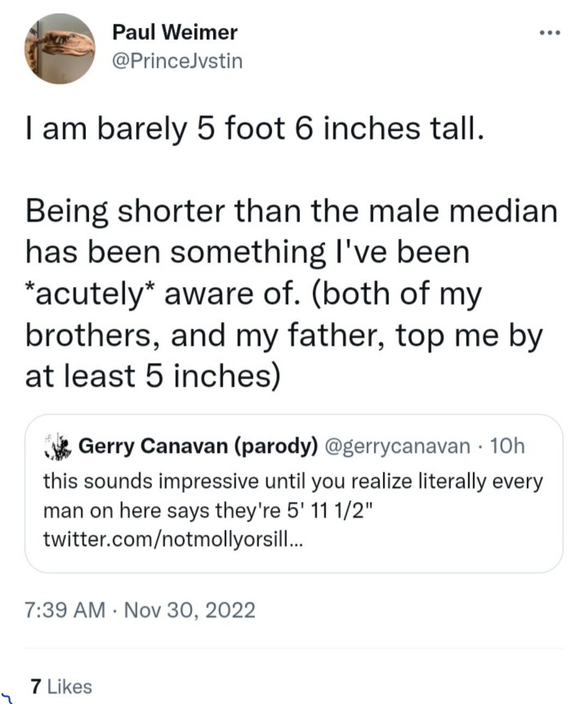View the 7 Likes list
This screenshot has width=588, height=704.
point(62,687)
